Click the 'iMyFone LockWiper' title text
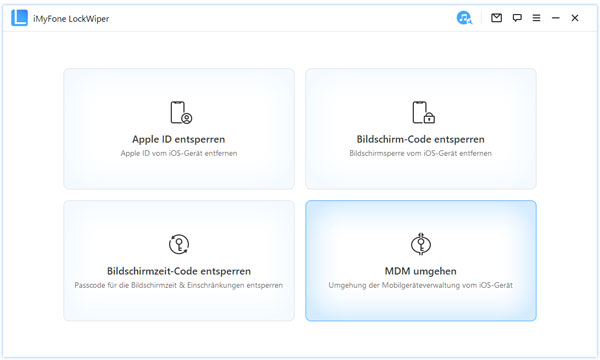This screenshot has width=600, height=360. tap(71, 19)
